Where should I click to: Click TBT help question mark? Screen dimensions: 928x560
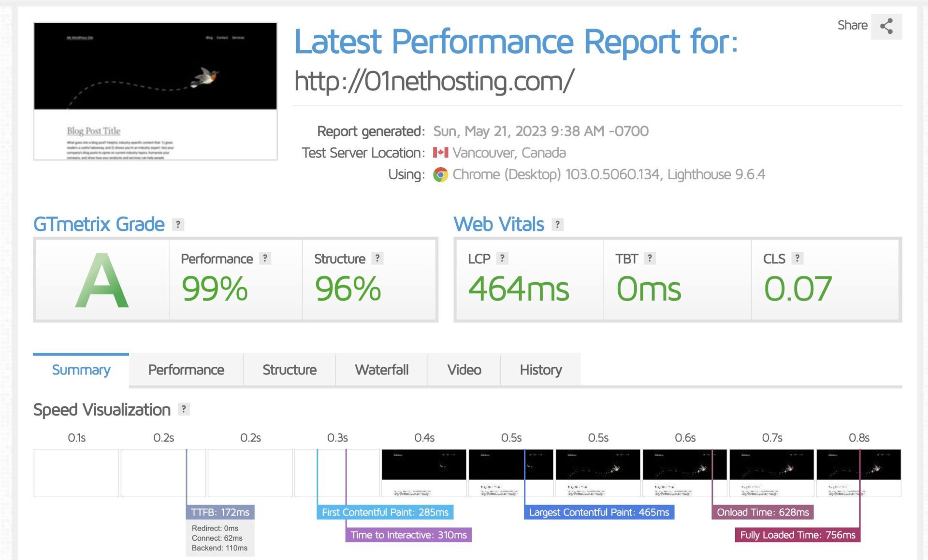pos(650,258)
